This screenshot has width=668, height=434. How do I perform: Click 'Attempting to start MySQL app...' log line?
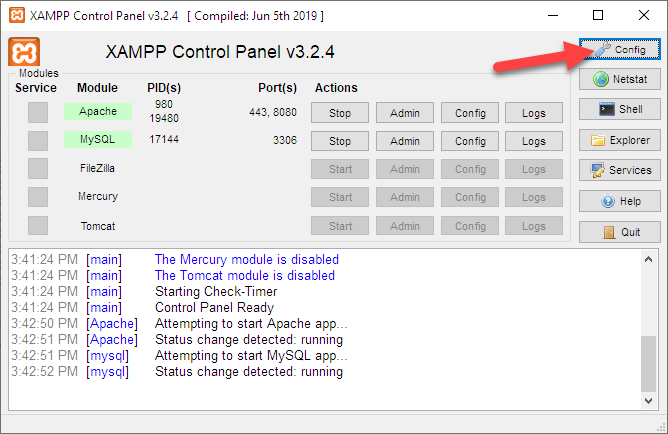pos(251,356)
